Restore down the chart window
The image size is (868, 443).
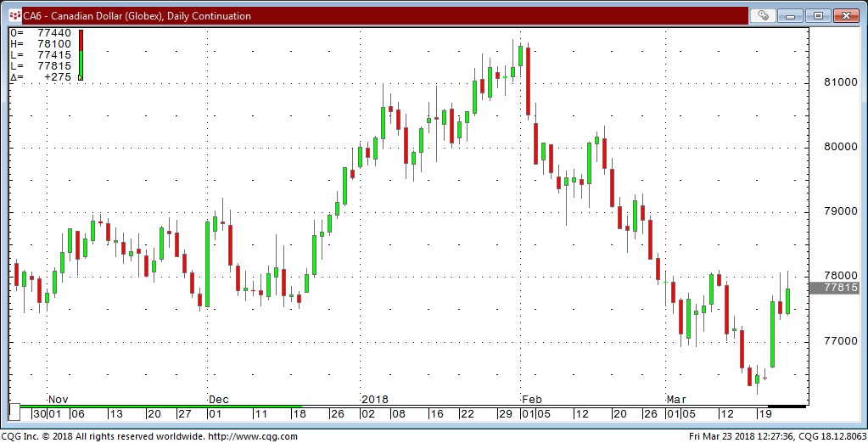(818, 15)
